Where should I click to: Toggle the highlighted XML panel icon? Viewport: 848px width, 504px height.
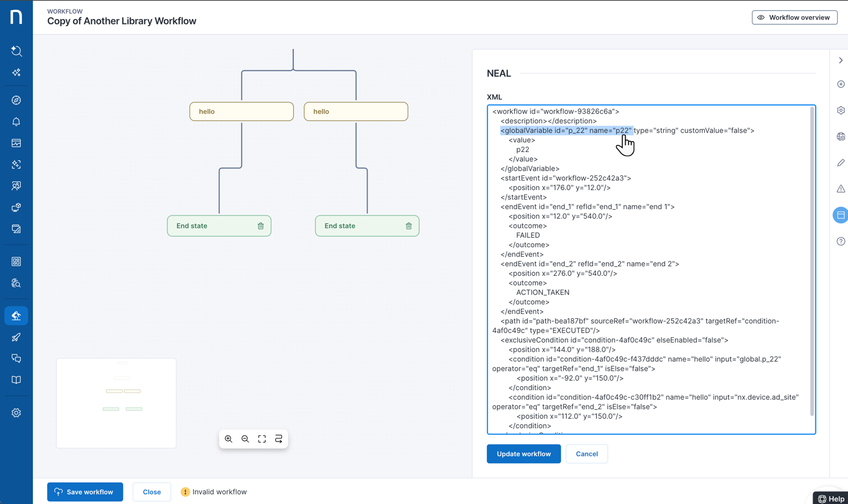click(840, 215)
